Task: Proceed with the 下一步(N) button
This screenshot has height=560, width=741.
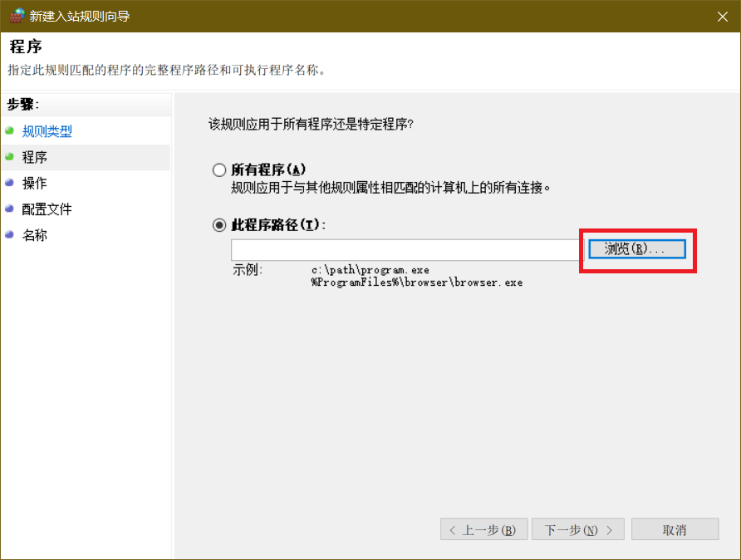Action: pos(577,530)
